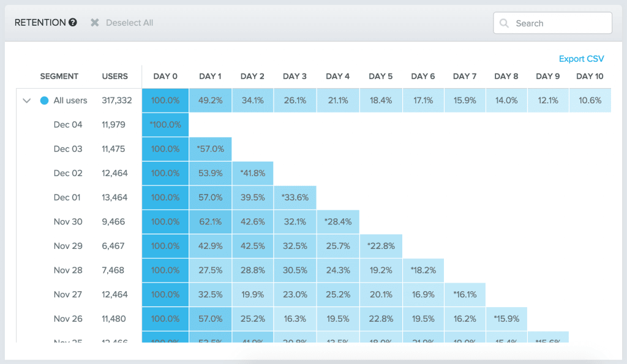Click the *57.0% cell in the Dec 03 row

209,149
